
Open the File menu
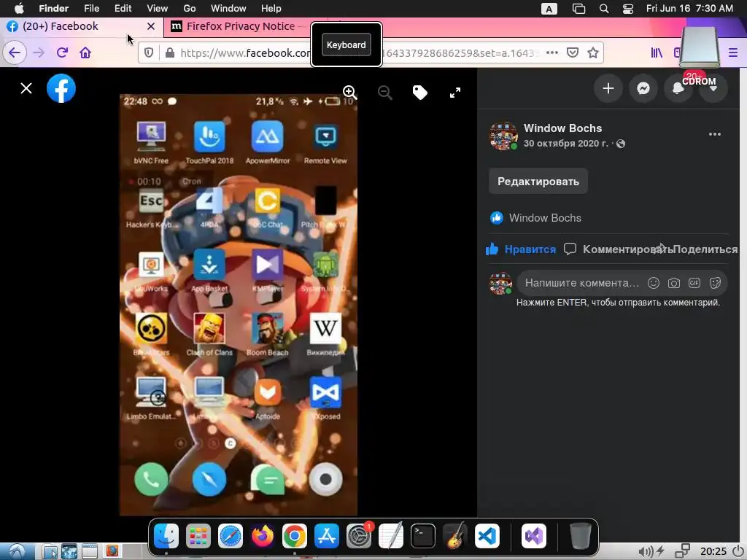[91, 8]
